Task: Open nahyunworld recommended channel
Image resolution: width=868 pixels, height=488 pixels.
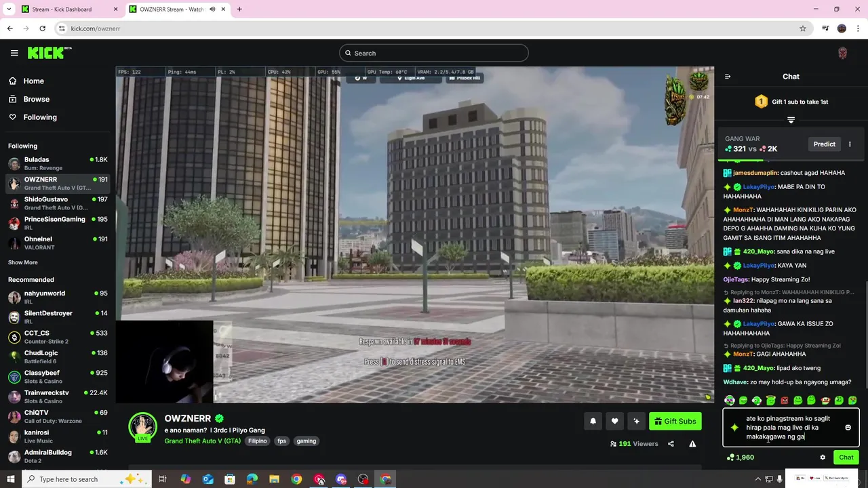Action: coord(58,297)
